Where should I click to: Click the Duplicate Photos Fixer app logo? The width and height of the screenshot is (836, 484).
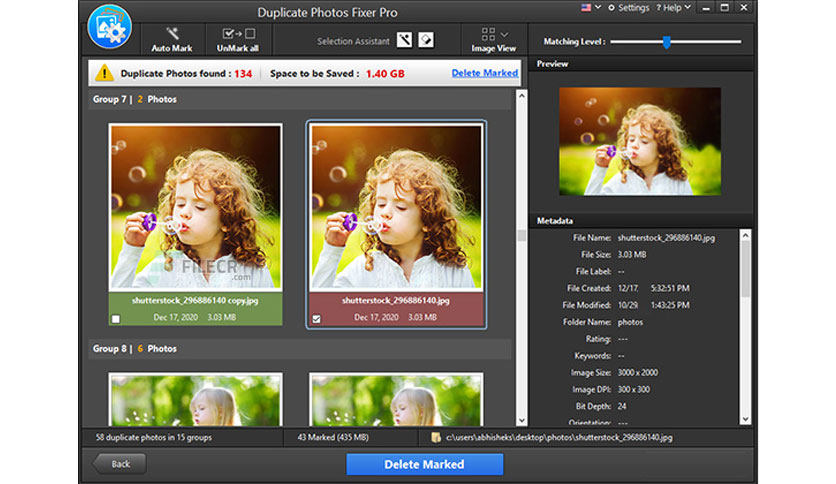click(109, 27)
